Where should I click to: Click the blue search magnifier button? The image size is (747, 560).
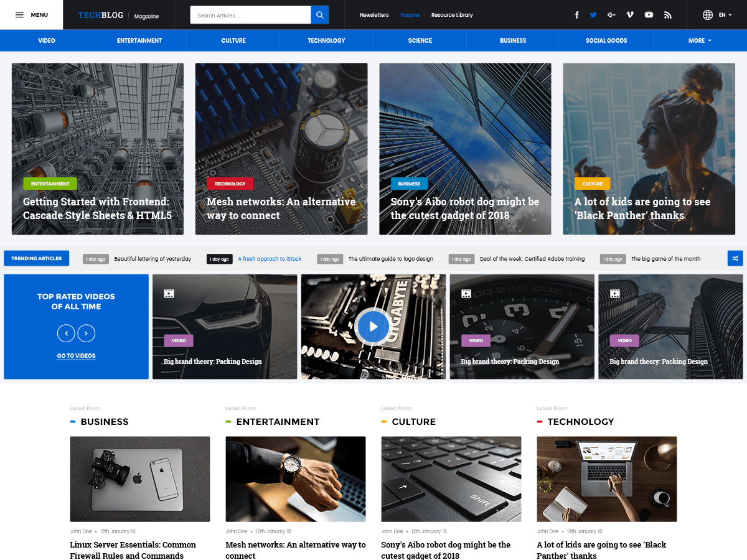[319, 15]
